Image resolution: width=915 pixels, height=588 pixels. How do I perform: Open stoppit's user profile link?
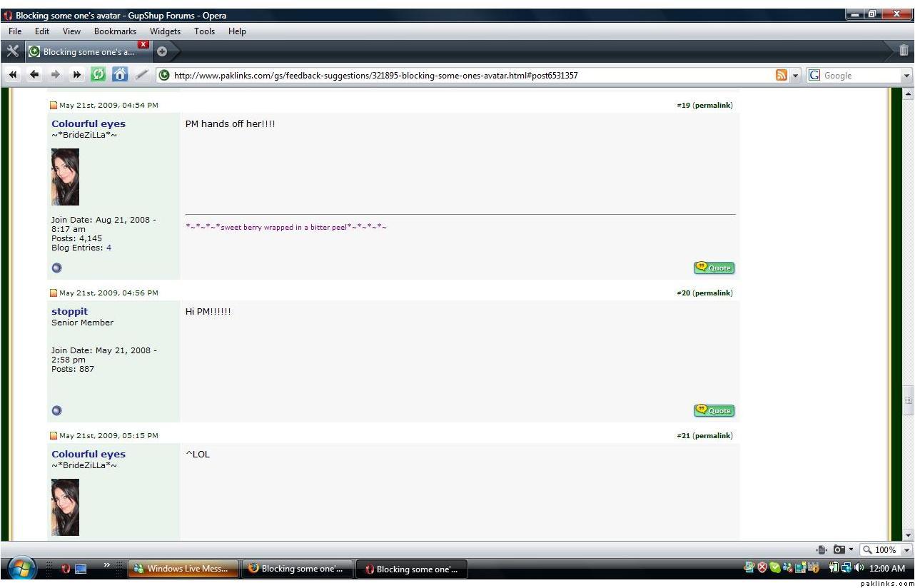point(70,311)
